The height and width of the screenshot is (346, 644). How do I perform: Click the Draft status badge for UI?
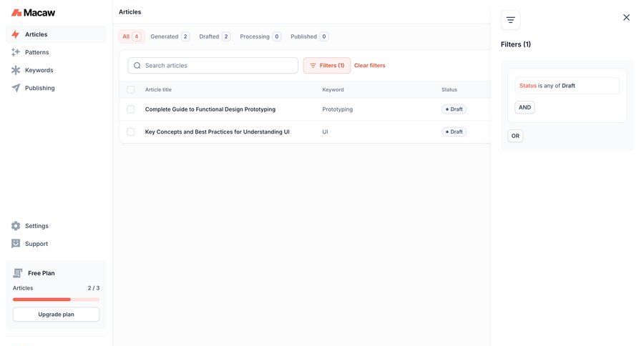tap(454, 132)
